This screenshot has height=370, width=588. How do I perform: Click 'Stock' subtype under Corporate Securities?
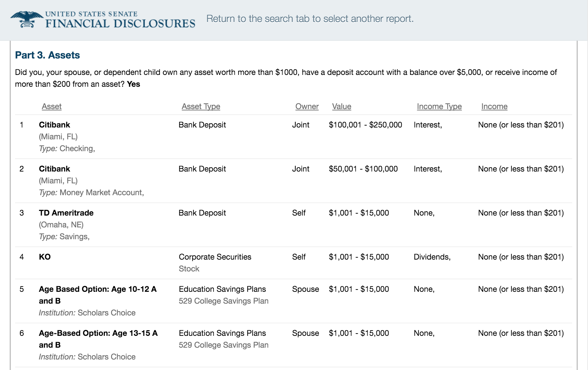(x=189, y=269)
